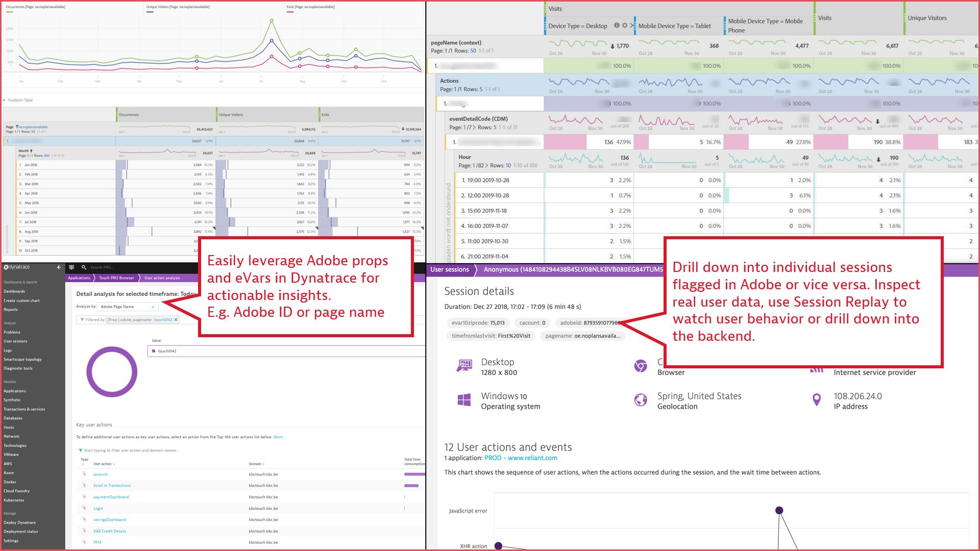Screen dimensions: 980x551
Task: Open the paymentDashboard link
Action: coord(111,497)
